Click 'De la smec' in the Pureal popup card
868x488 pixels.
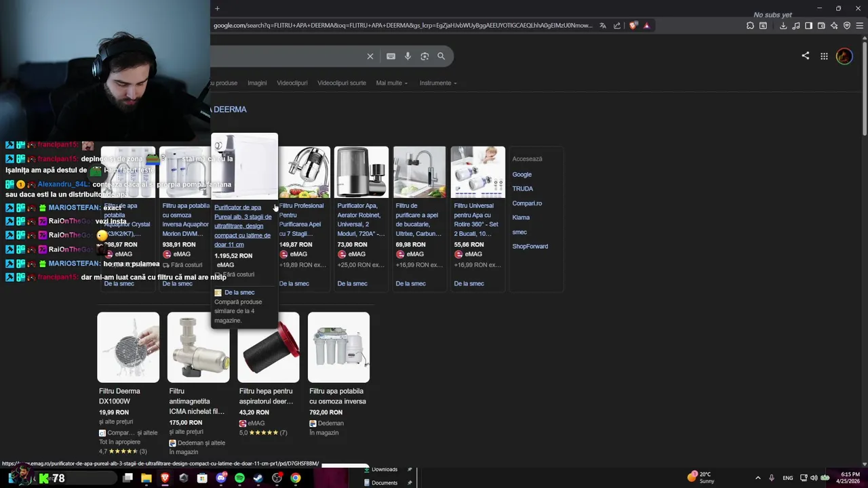point(239,293)
